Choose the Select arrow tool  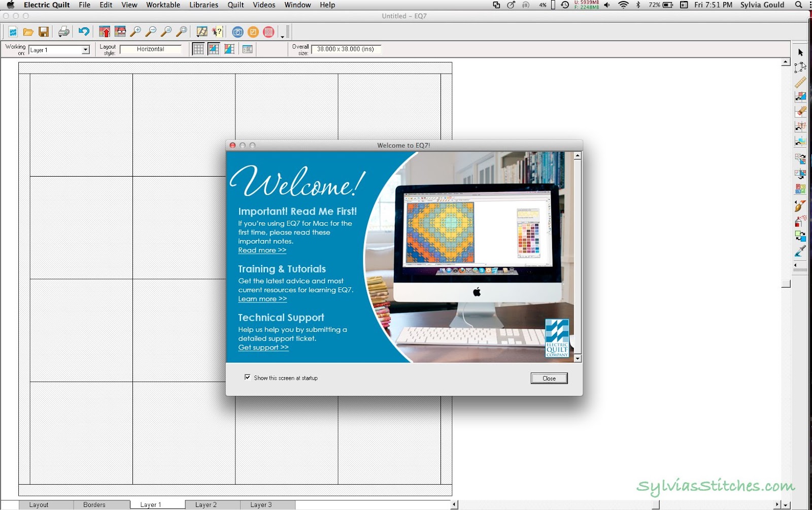point(800,52)
